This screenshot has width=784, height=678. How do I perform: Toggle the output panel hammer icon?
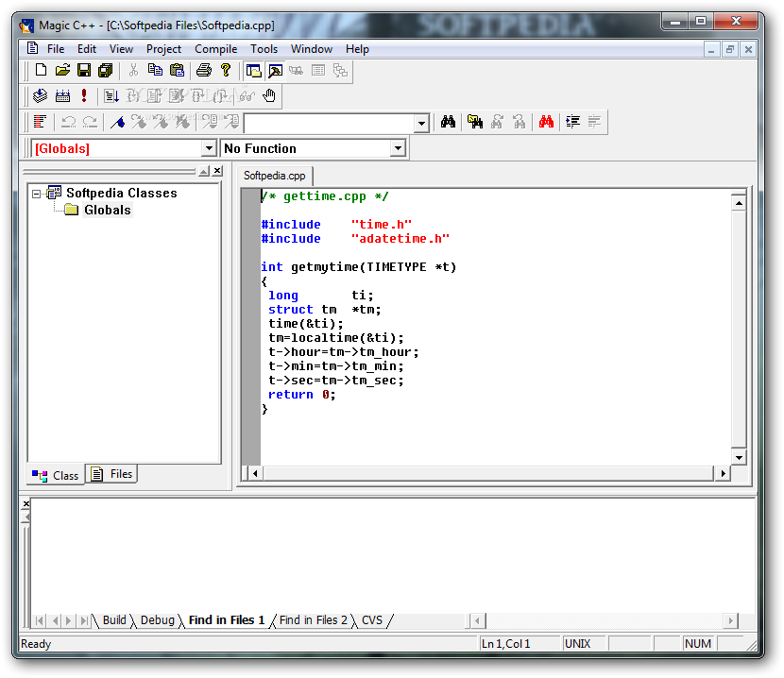(x=275, y=71)
